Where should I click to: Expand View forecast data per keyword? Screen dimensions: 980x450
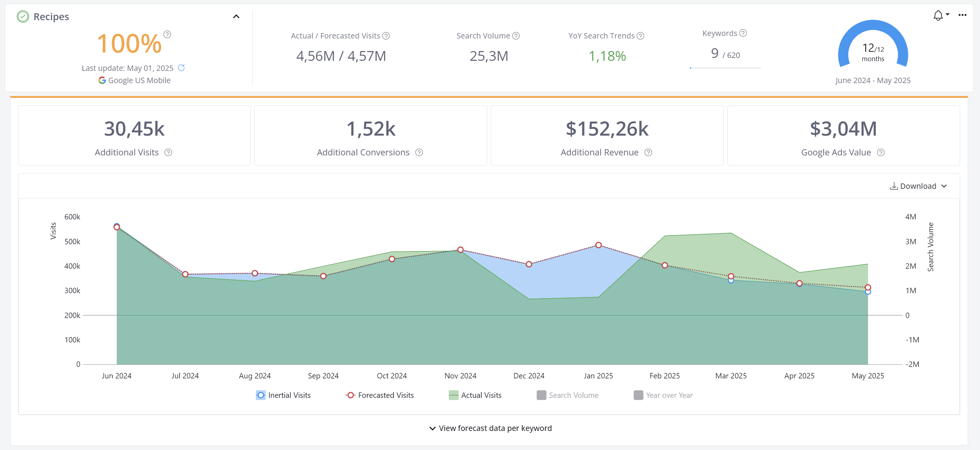(491, 428)
